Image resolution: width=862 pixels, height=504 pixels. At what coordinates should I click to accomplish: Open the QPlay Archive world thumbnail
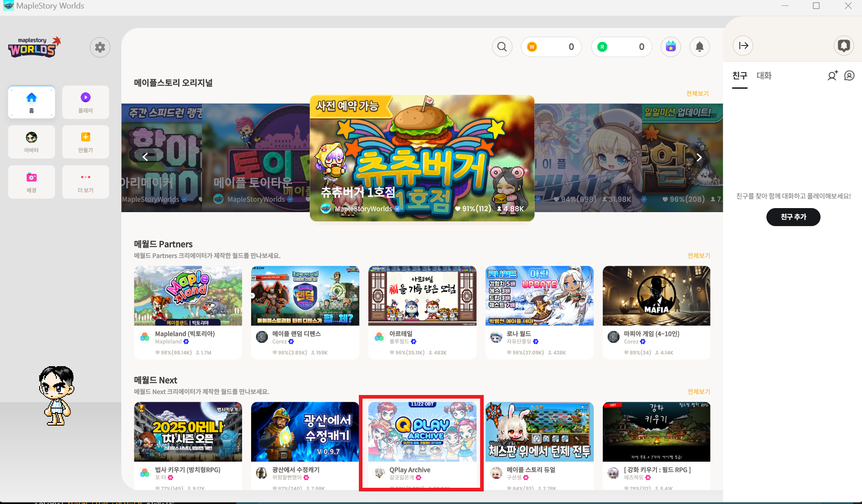422,431
